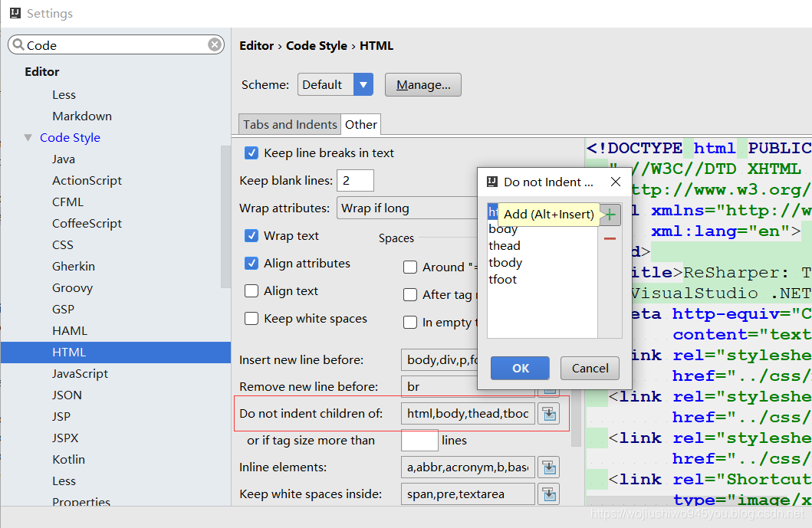812x528 pixels.
Task: Click the Manage... button
Action: click(423, 85)
